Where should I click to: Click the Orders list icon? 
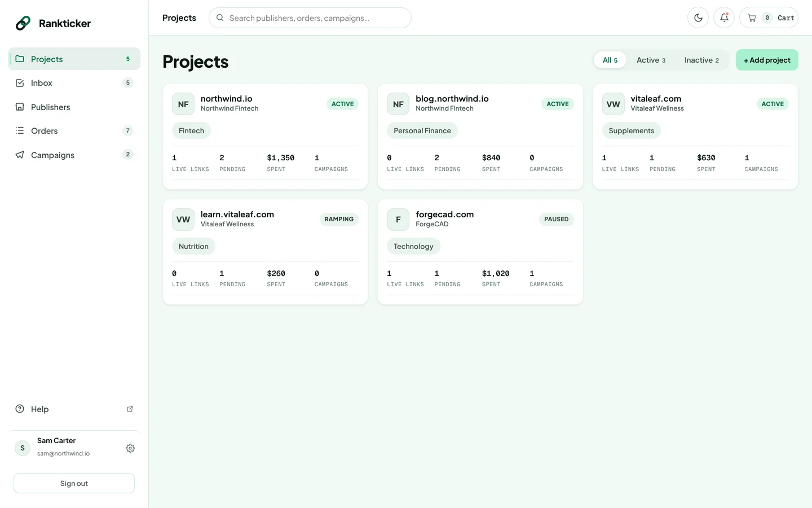(20, 130)
